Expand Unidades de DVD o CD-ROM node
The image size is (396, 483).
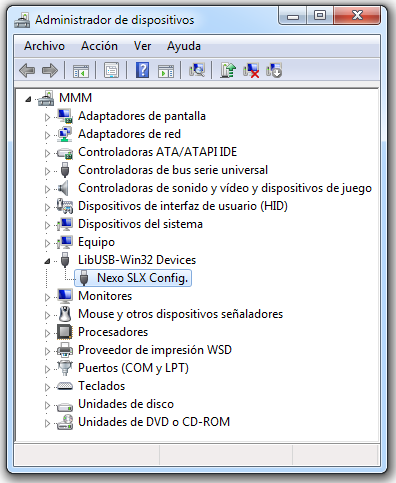[47, 423]
